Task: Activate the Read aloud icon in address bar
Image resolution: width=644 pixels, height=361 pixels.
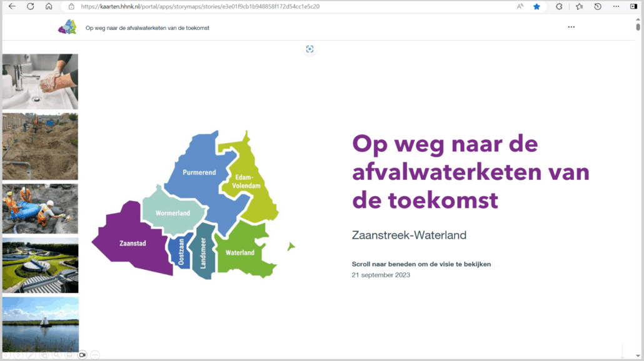Action: [520, 6]
